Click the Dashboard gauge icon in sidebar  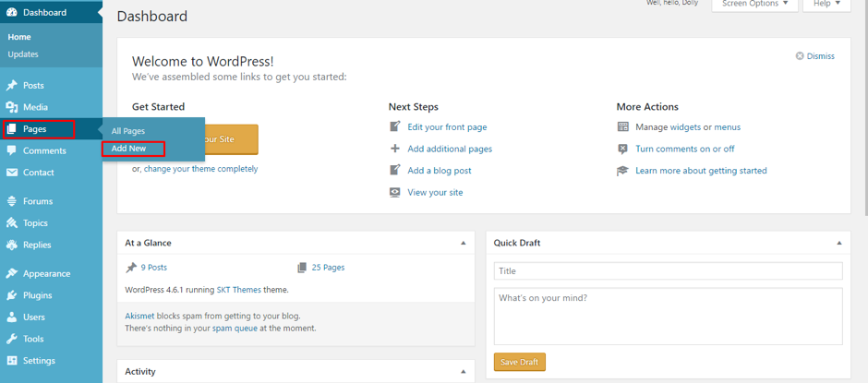12,12
